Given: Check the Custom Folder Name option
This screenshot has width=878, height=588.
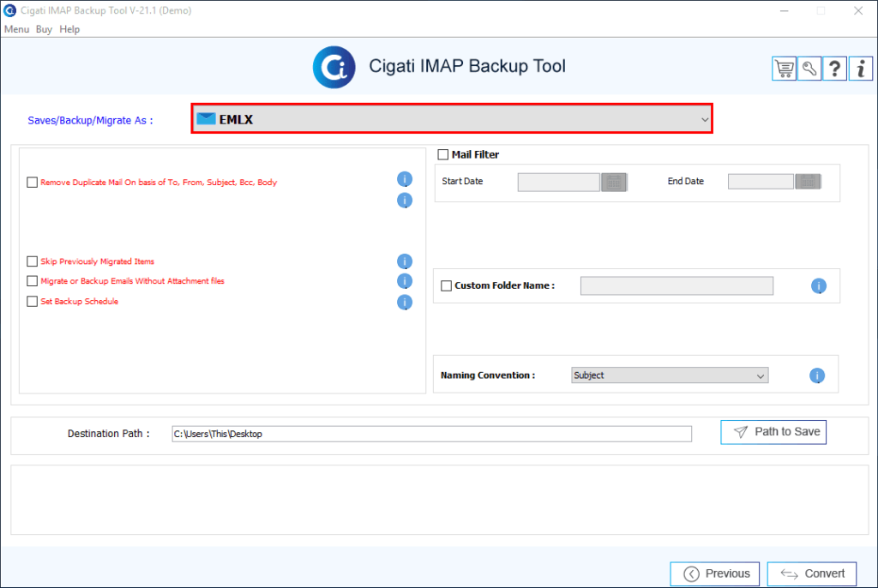Looking at the screenshot, I should (446, 285).
